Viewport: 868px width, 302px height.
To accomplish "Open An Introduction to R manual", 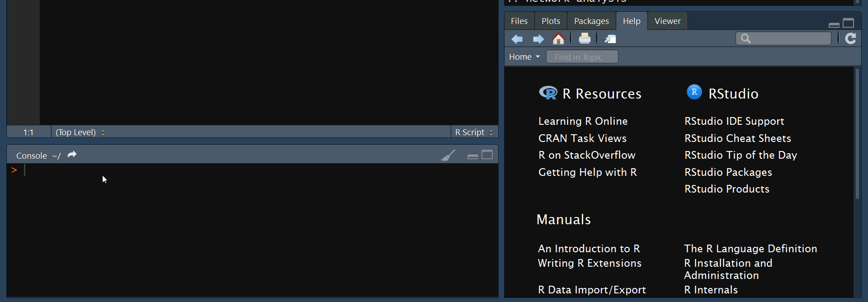I will pos(589,249).
